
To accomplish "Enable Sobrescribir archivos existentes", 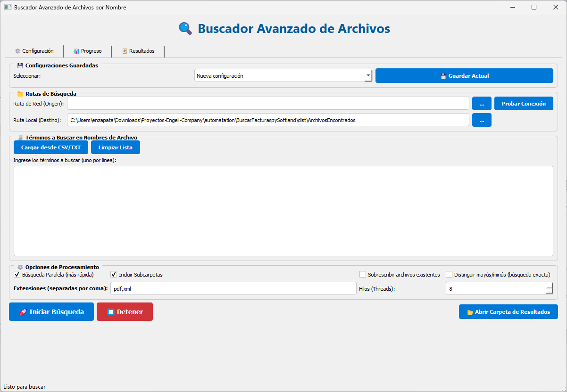I will 363,275.
